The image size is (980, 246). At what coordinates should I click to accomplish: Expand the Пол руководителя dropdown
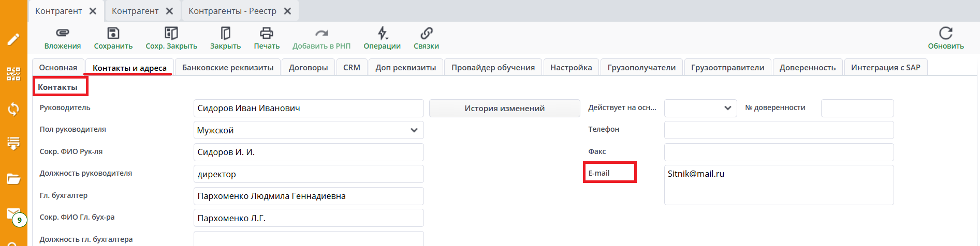[414, 130]
